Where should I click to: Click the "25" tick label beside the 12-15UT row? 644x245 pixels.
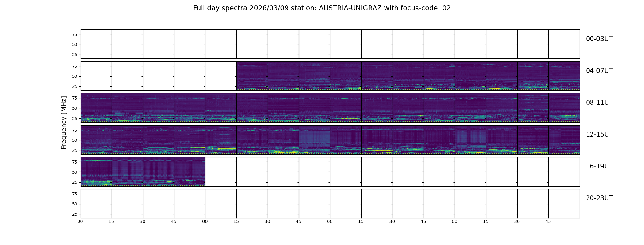click(x=75, y=150)
